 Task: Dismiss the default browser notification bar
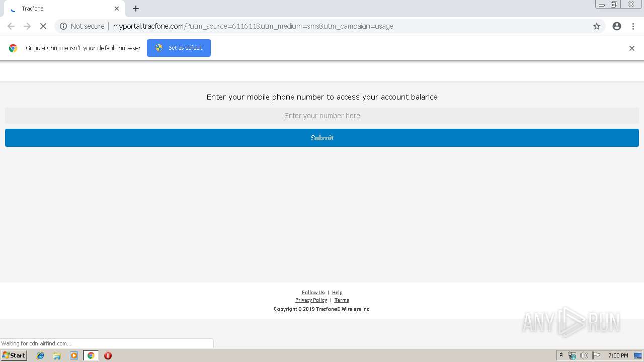click(632, 48)
